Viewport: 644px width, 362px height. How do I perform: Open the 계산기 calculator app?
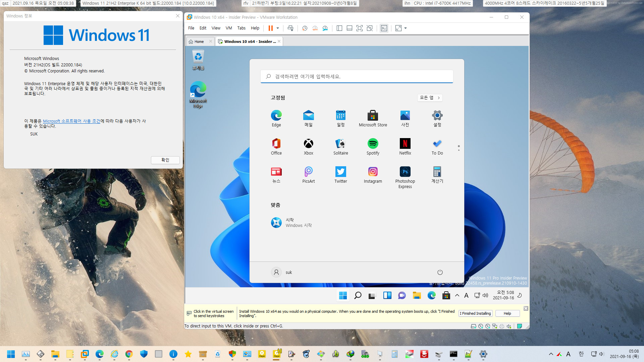coord(437,175)
